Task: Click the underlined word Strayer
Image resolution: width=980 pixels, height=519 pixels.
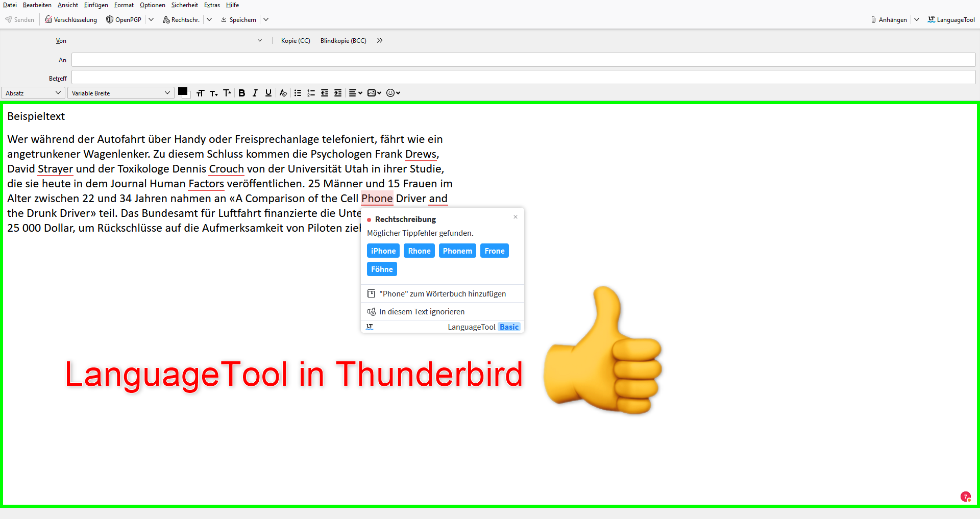Action: coord(55,169)
